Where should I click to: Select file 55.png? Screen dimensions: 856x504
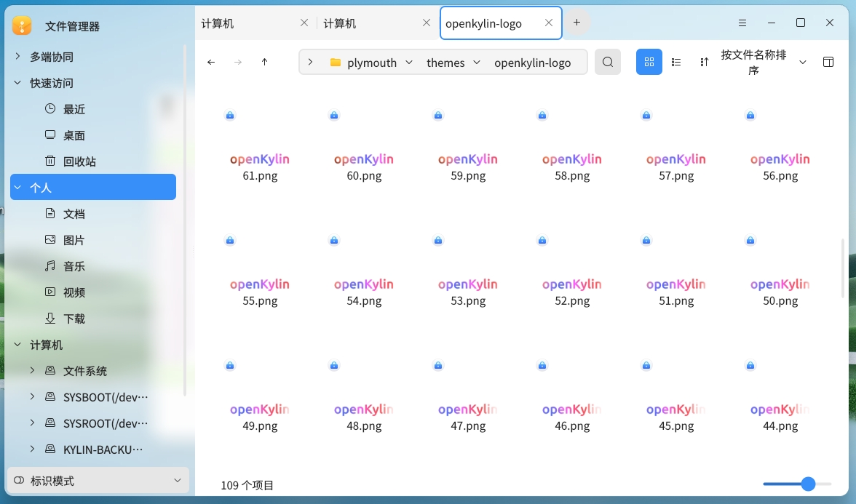[260, 271]
